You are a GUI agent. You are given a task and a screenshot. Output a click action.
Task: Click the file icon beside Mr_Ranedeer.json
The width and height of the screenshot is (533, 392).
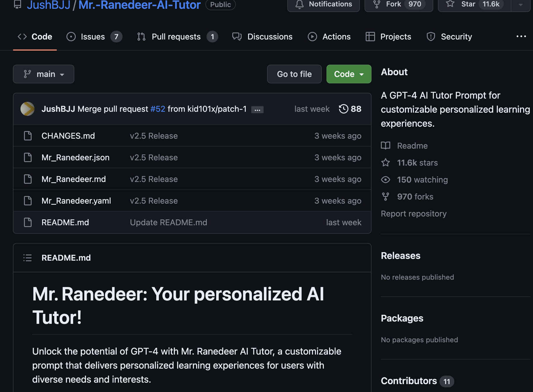tap(28, 157)
